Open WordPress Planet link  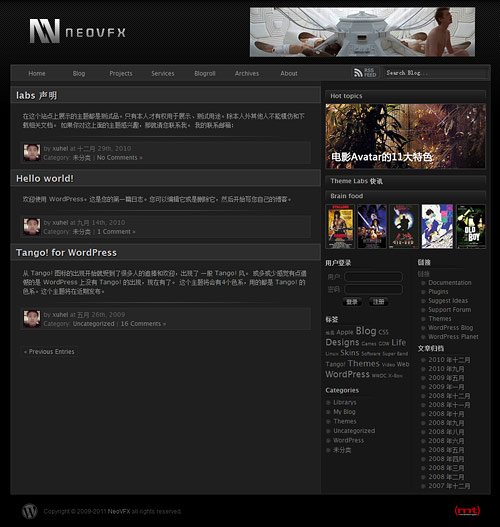point(453,336)
